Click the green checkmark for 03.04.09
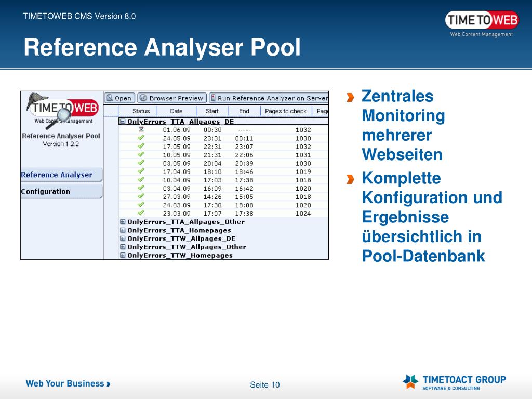 click(x=141, y=188)
